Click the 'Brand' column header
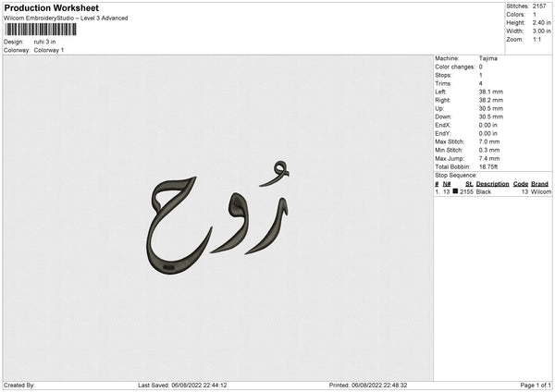This screenshot has height=392, width=555. 539,184
